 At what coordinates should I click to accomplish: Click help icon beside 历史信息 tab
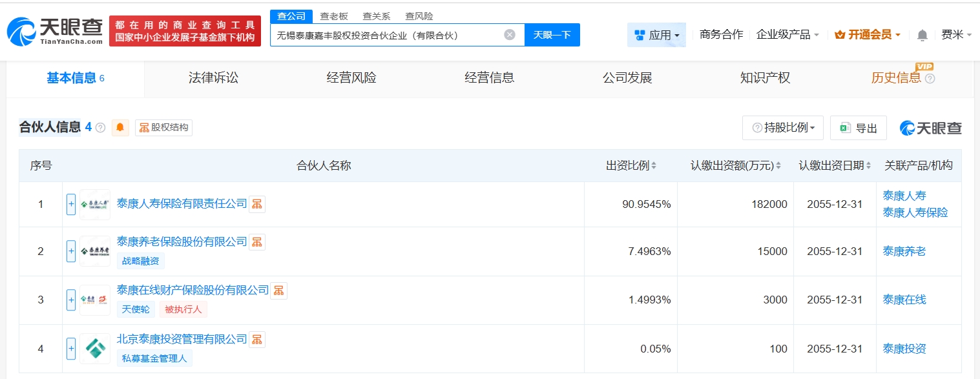[930, 79]
